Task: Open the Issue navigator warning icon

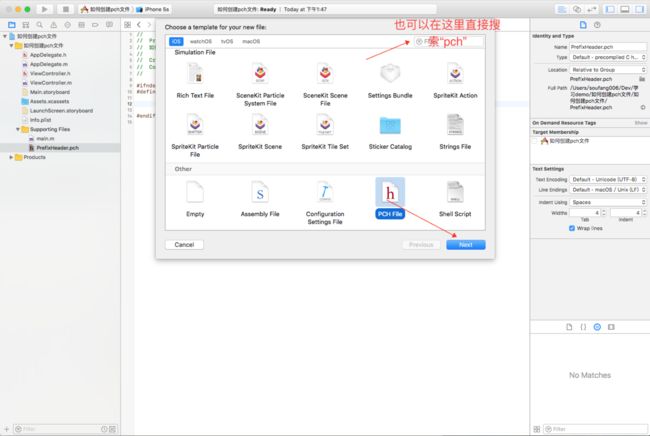Action: [x=53, y=25]
